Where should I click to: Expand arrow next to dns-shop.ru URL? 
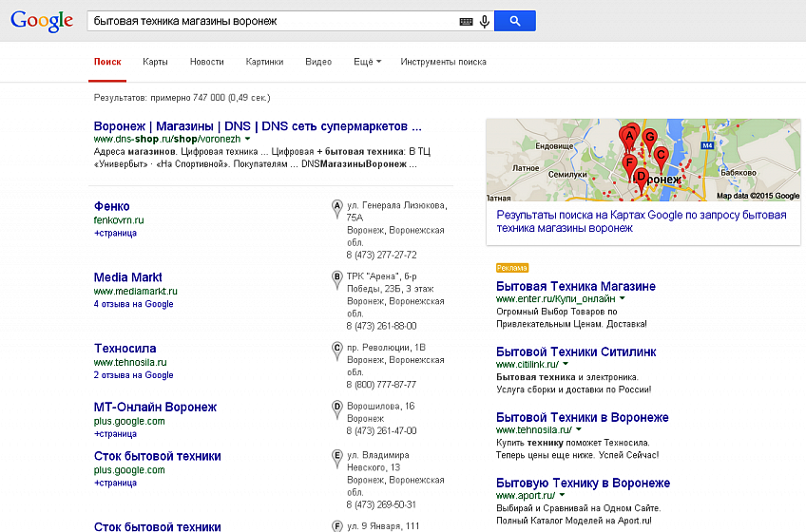248,139
